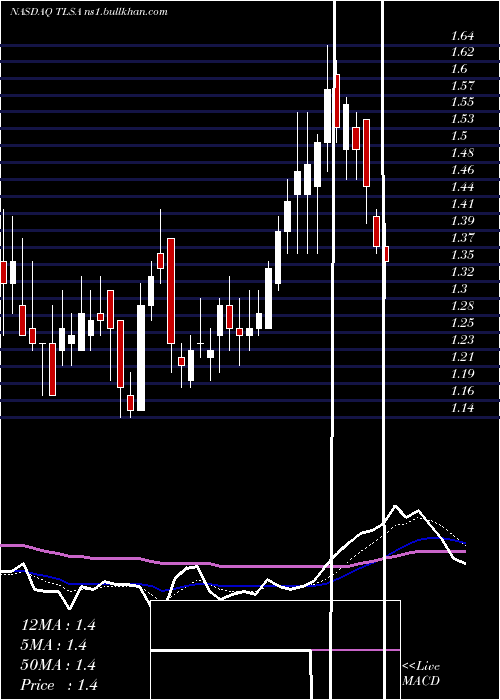Select the 1.19 price axis label
This screenshot has height=700, width=500.
(x=462, y=374)
